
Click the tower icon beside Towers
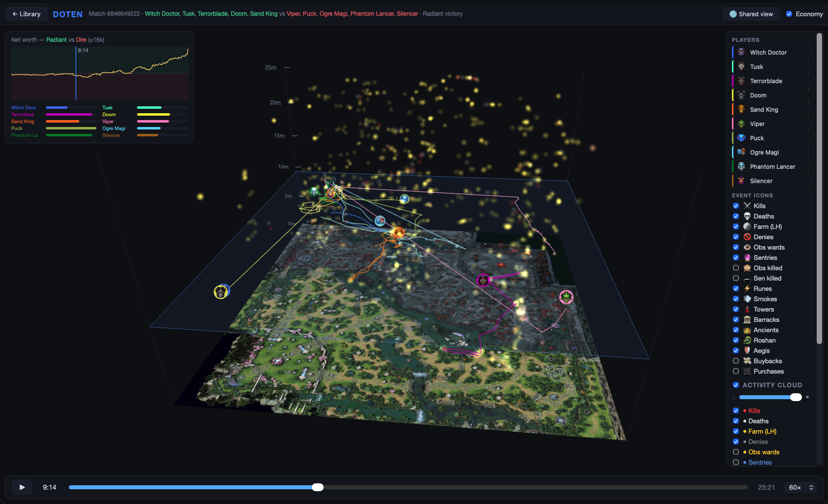pyautogui.click(x=747, y=309)
